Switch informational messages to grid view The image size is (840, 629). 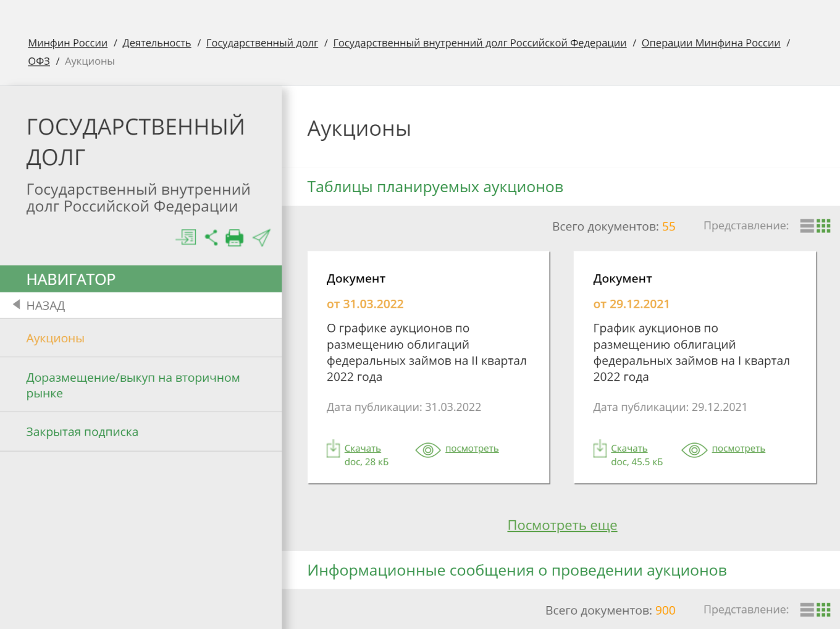click(x=824, y=609)
